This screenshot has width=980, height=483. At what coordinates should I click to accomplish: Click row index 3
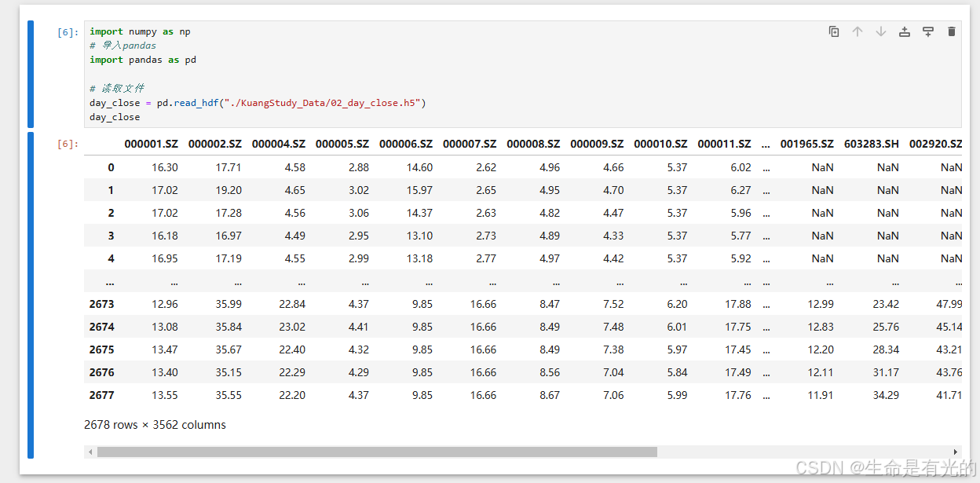click(x=111, y=236)
